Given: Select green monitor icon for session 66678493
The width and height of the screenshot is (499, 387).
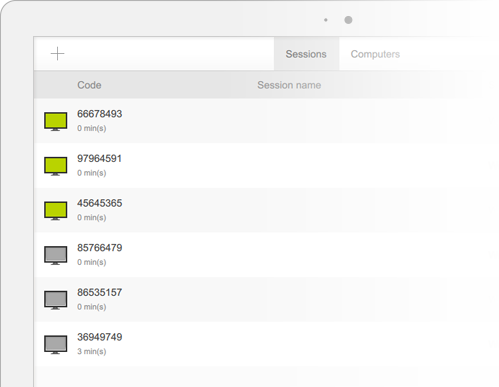Looking at the screenshot, I should 56,121.
